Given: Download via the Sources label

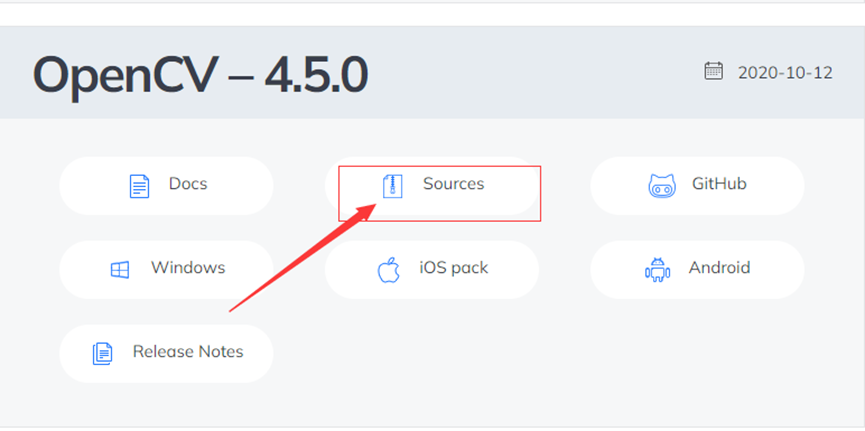Looking at the screenshot, I should point(453,184).
